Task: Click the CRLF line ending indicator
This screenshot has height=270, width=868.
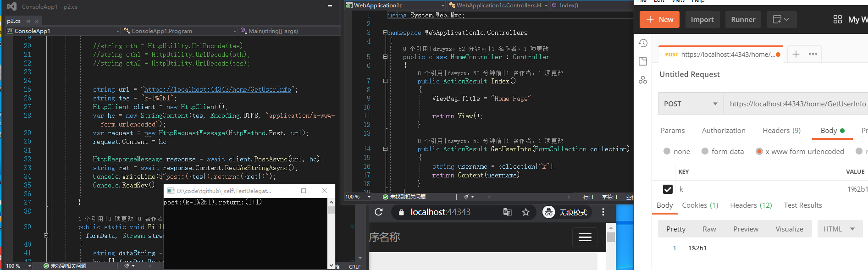Action: 355,266
